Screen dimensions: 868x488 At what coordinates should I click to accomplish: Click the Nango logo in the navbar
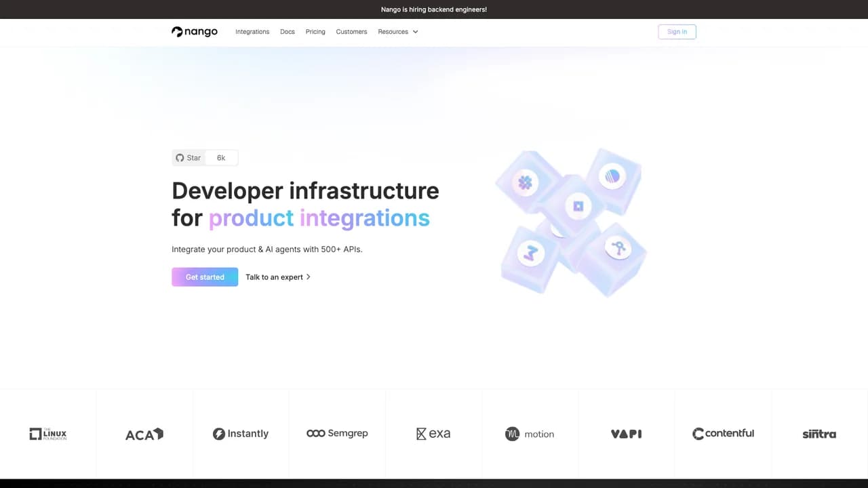point(195,32)
